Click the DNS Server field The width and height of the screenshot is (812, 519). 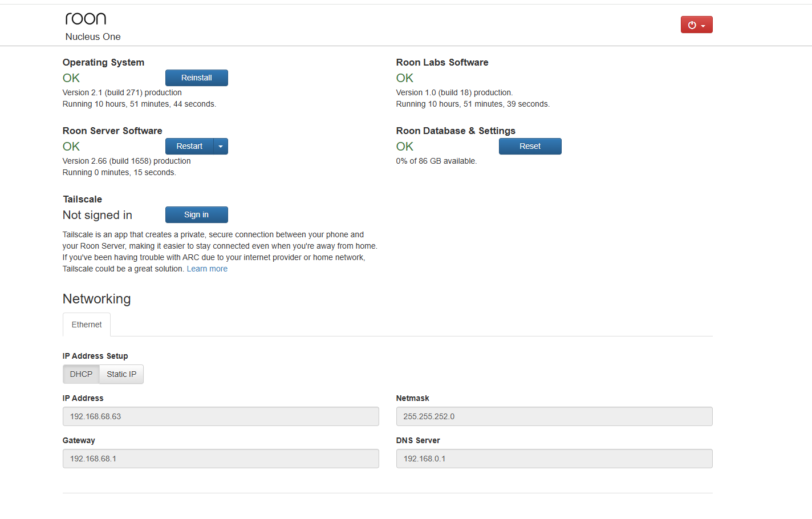[x=554, y=459]
